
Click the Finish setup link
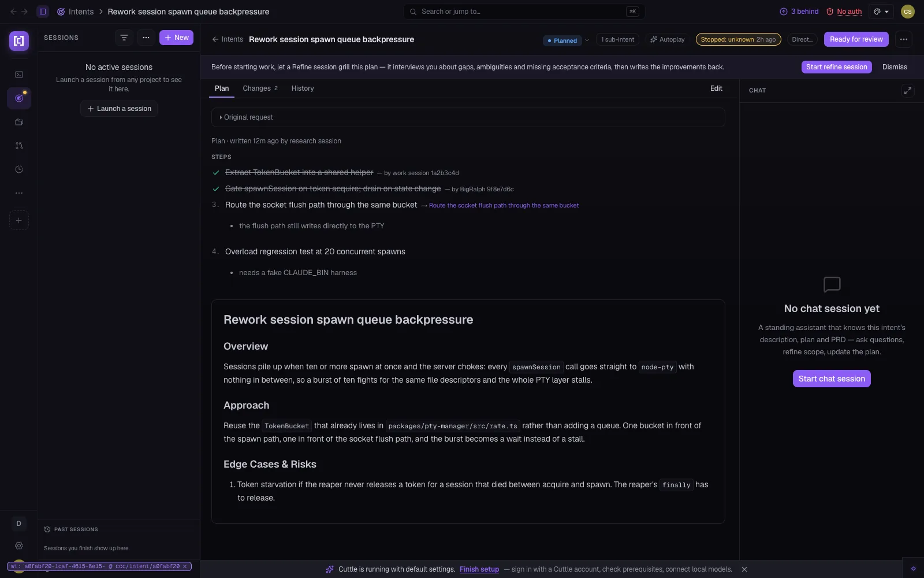(479, 569)
